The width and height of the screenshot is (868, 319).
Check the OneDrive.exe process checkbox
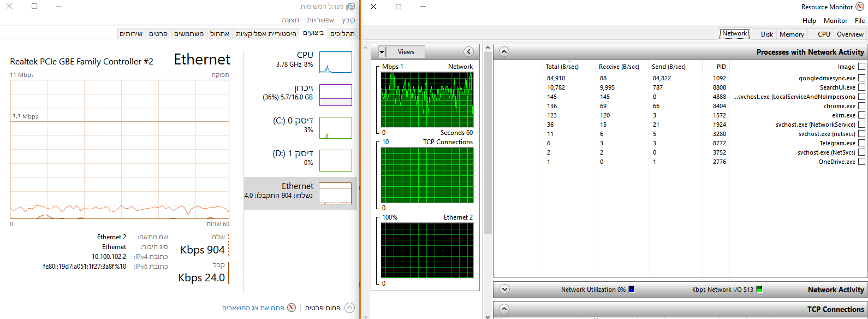coord(861,162)
